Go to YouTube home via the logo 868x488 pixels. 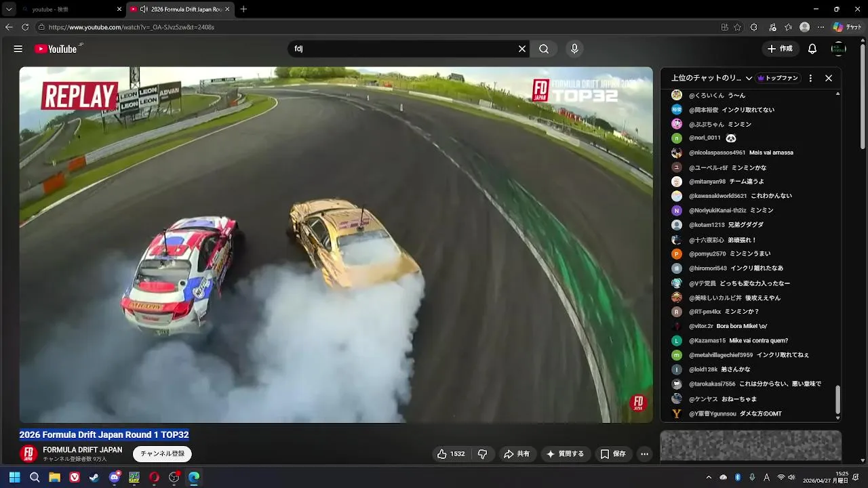point(56,49)
